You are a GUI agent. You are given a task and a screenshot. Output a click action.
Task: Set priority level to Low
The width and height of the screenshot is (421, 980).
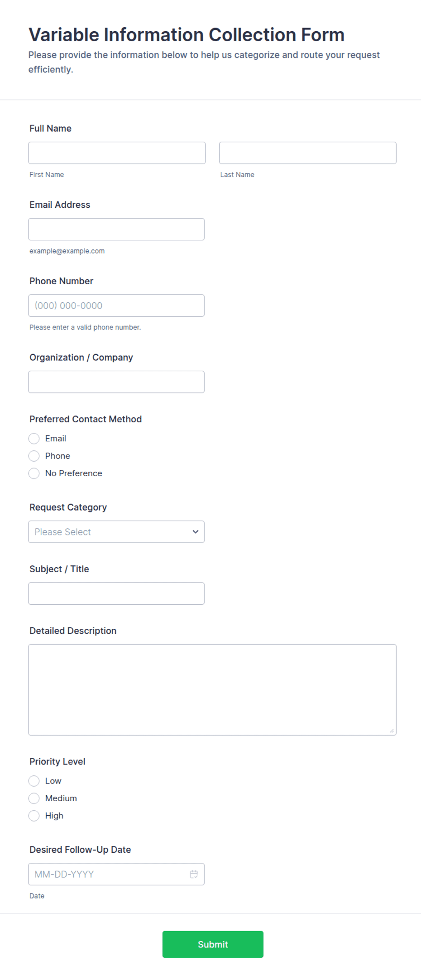pyautogui.click(x=34, y=781)
